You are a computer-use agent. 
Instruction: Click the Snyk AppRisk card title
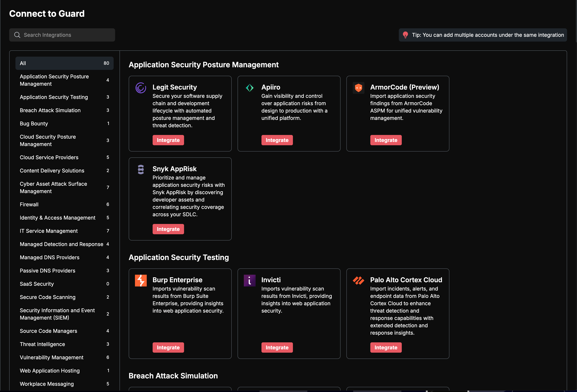pos(174,169)
